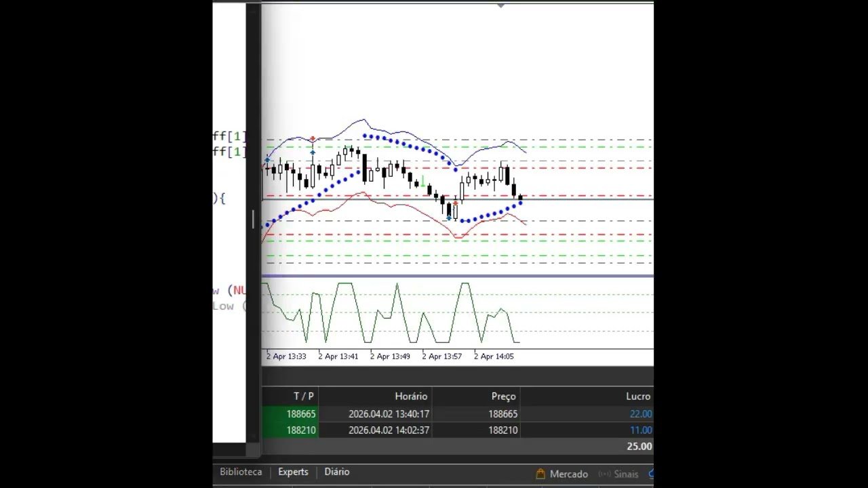Click the green 188665 T/P cell

[x=303, y=413]
